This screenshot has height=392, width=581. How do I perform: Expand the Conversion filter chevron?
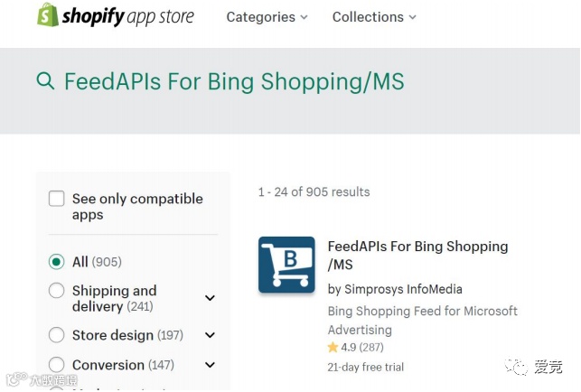click(x=210, y=365)
